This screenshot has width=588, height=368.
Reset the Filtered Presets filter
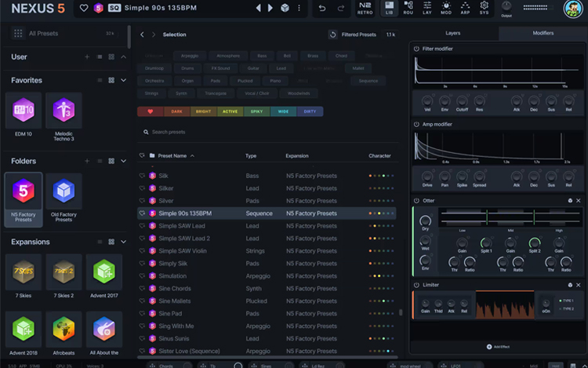(332, 35)
